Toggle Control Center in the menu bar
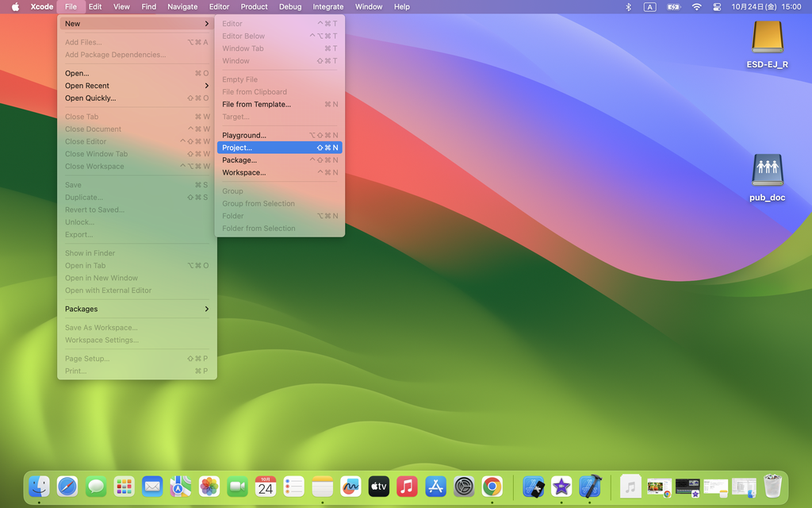 [x=718, y=7]
